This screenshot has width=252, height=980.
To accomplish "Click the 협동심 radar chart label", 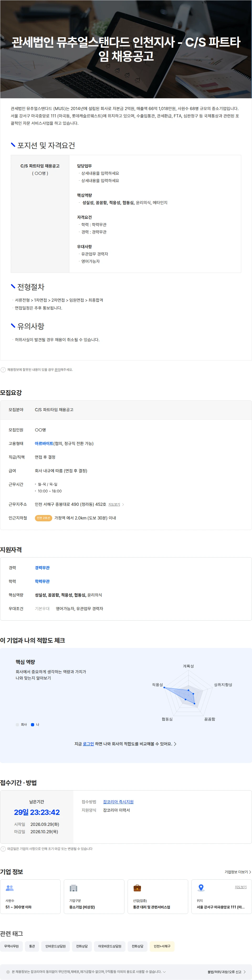I will [167, 719].
